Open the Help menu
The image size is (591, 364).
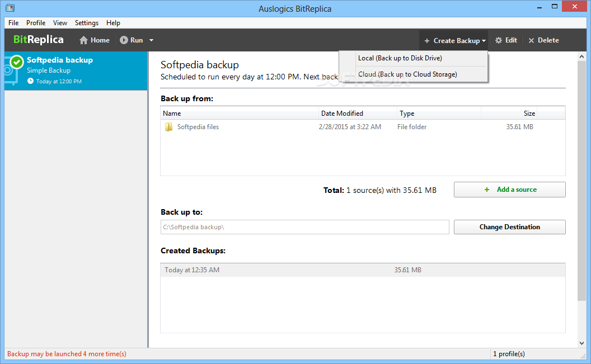(113, 22)
